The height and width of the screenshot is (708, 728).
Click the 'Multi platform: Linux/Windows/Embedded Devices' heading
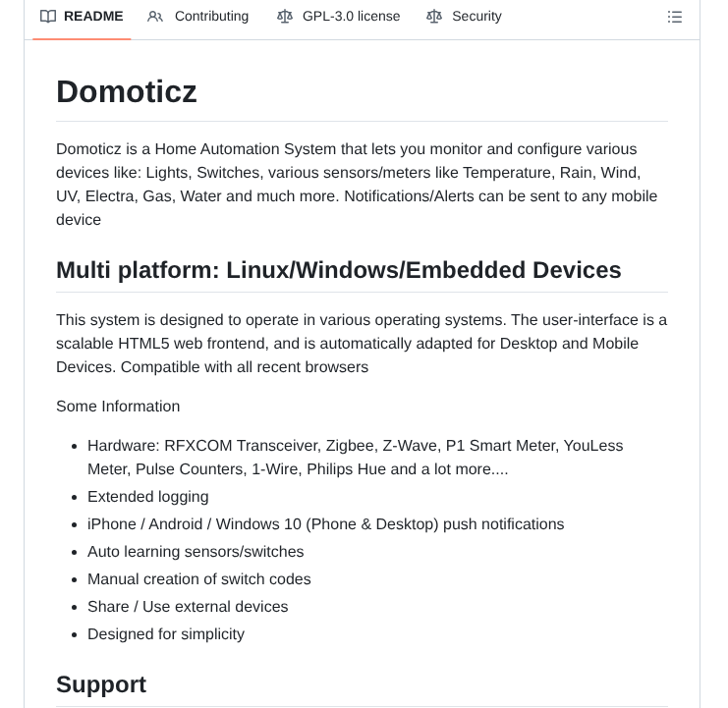[x=339, y=270]
